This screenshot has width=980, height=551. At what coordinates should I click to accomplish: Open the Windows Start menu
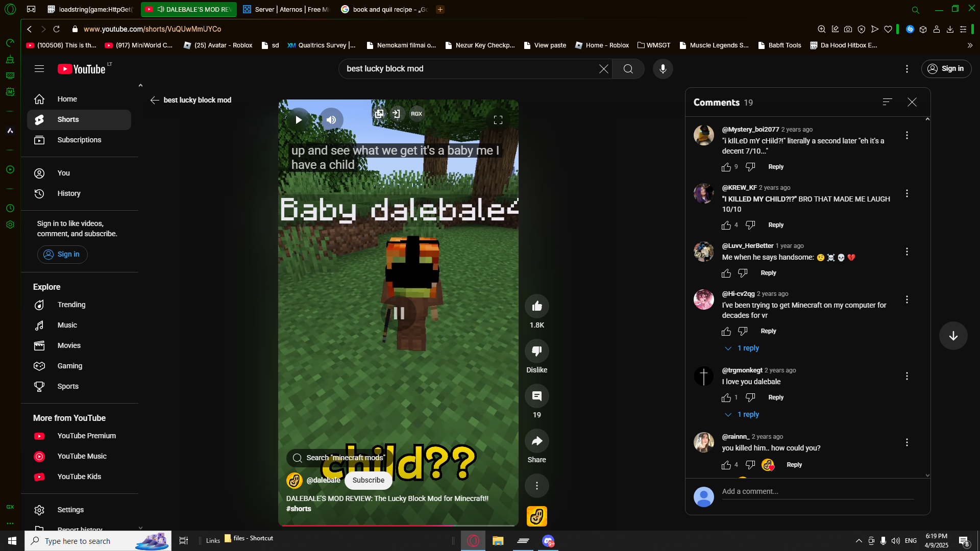pos(12,541)
